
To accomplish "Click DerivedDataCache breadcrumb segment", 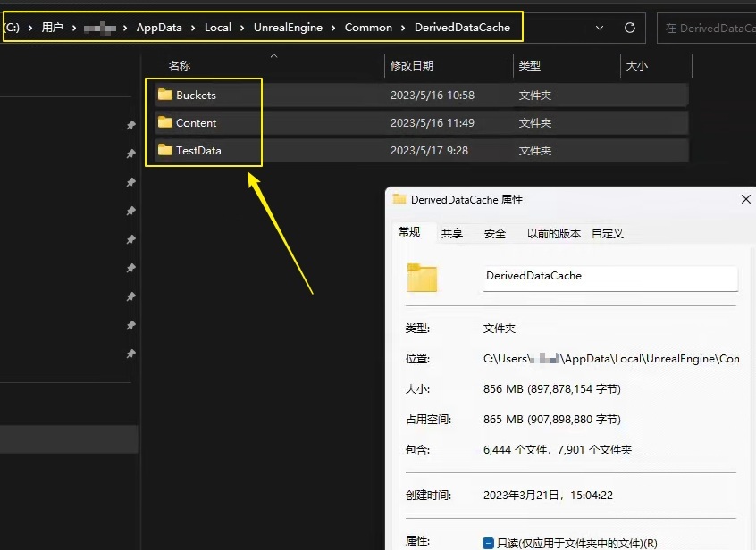I will point(462,28).
